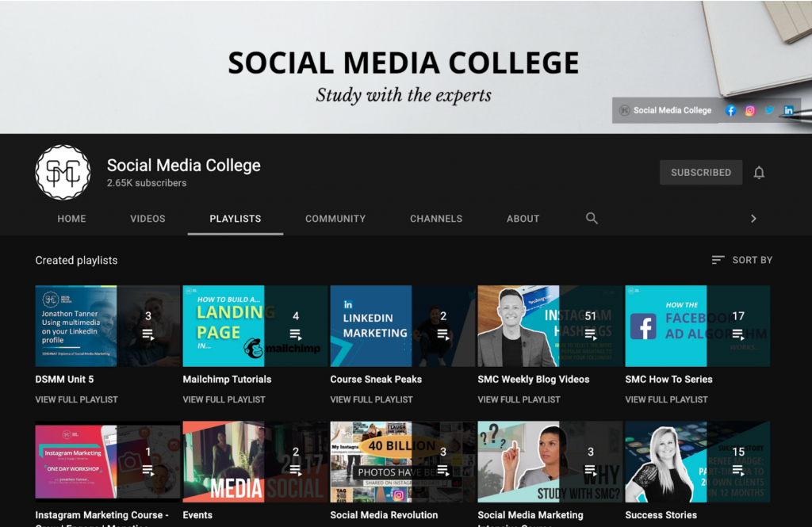812x527 pixels.
Task: Click playlist queue icon on SMC How To Series
Action: (x=738, y=335)
